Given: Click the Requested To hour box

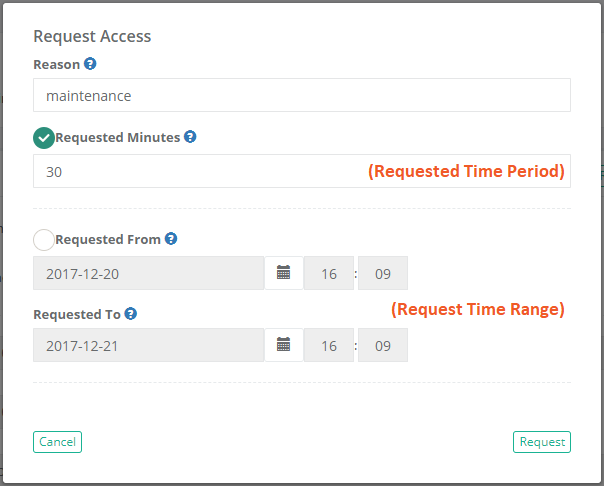Looking at the screenshot, I should pos(329,345).
